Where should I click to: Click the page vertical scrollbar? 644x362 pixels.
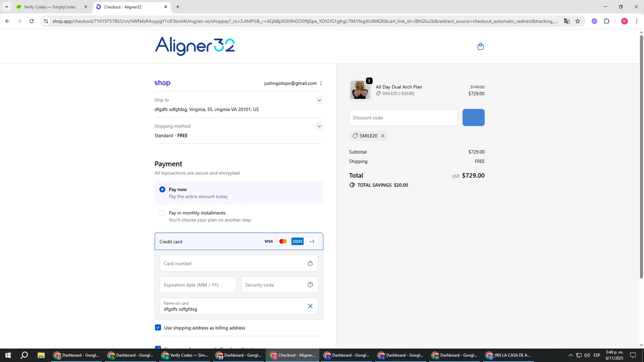tap(641, 157)
